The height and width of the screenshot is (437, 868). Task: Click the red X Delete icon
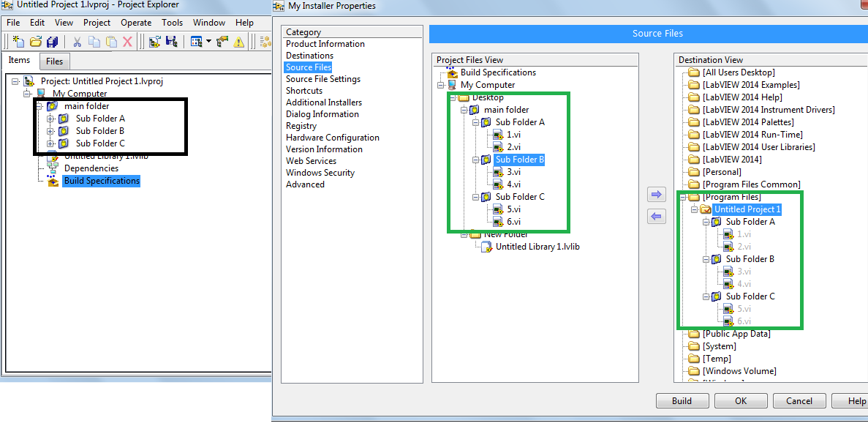click(x=127, y=42)
